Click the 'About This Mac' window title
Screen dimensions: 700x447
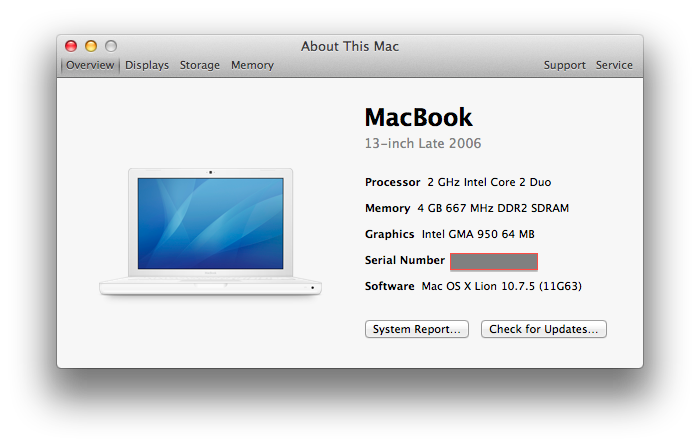pyautogui.click(x=350, y=46)
